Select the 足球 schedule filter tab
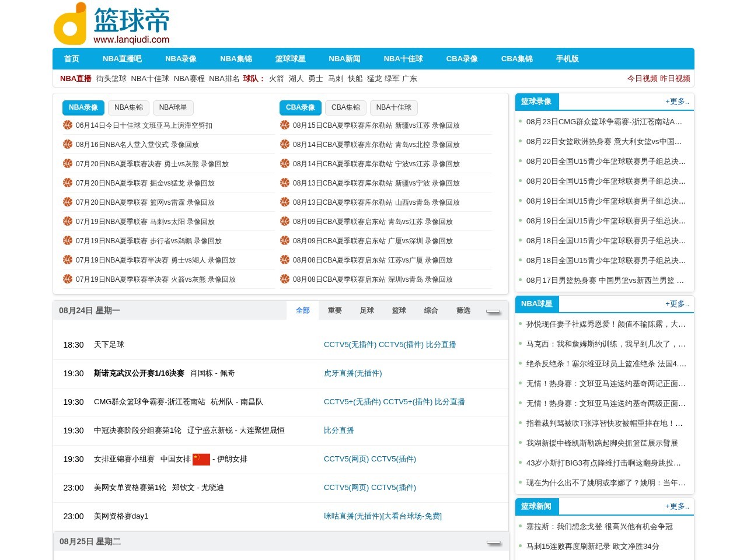This screenshot has height=560, width=747. coord(367,310)
